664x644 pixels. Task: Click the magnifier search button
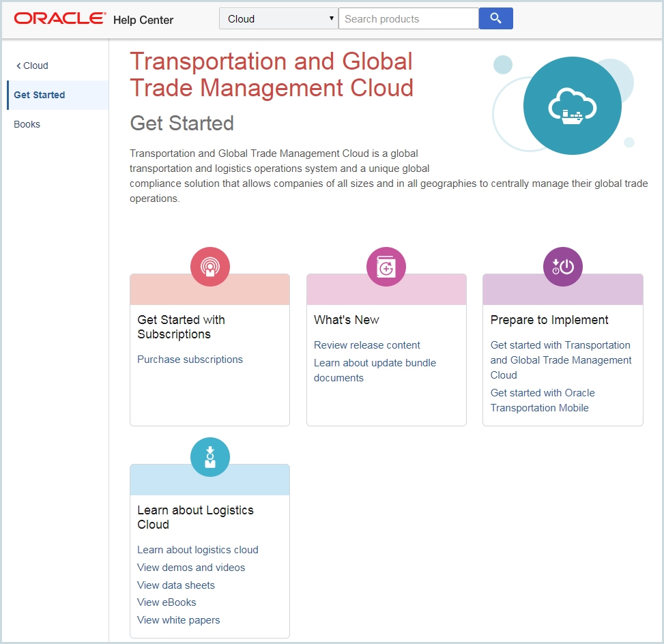coord(495,18)
